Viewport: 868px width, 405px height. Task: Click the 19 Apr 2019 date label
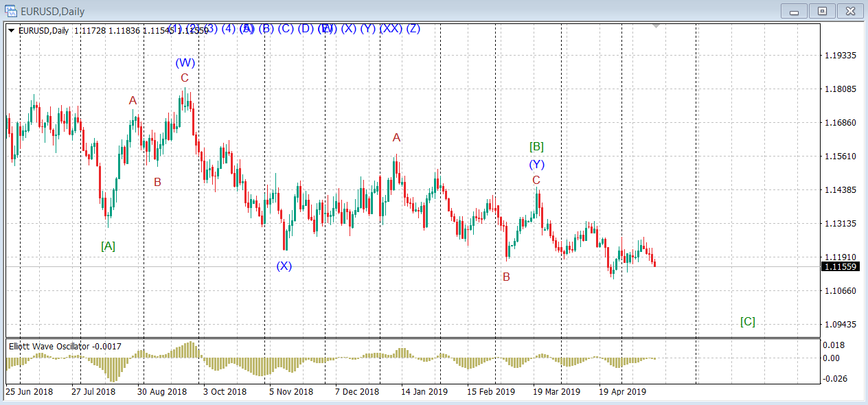pos(622,392)
